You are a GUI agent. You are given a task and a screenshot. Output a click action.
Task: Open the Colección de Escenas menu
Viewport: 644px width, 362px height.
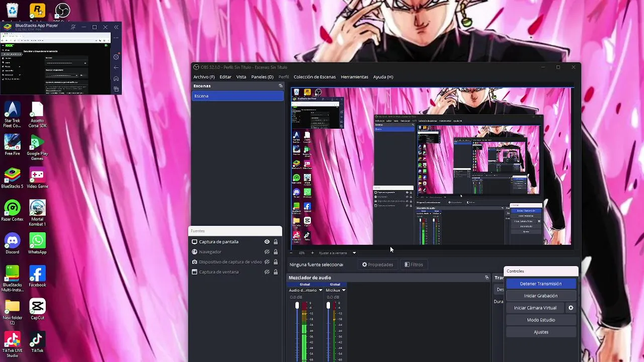[x=314, y=77]
